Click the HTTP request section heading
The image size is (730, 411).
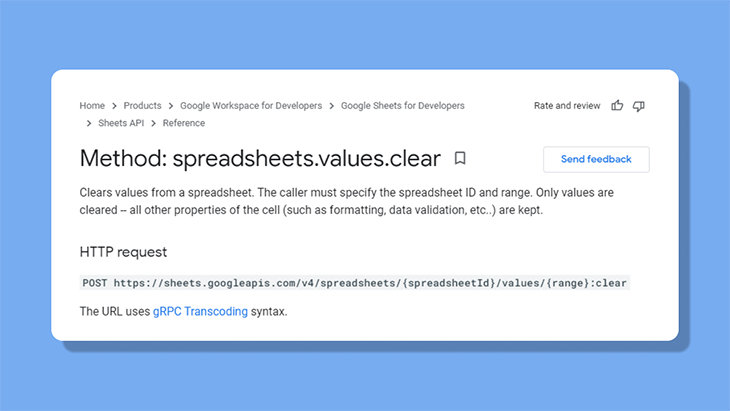coord(123,252)
